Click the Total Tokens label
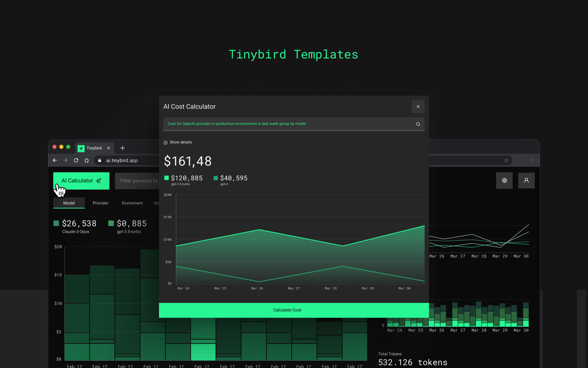The height and width of the screenshot is (368, 588). coord(390,354)
